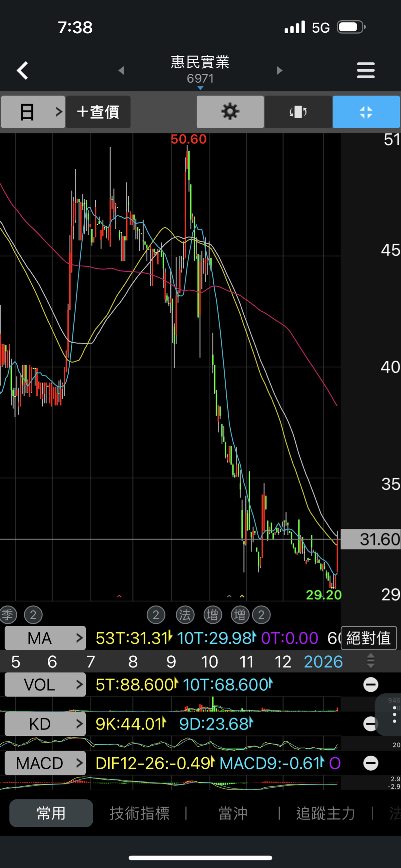401x868 pixels.
Task: Tap the 50.60 high price label
Action: [188, 139]
